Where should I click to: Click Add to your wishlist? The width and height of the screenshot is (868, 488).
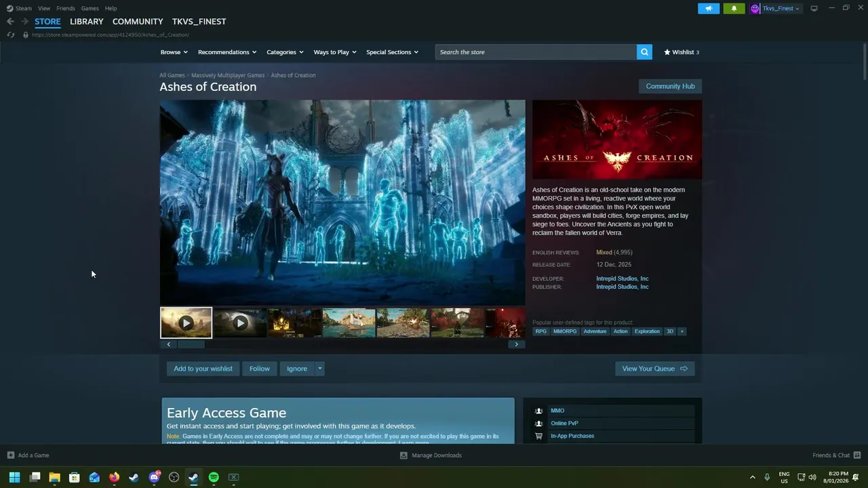coord(203,369)
